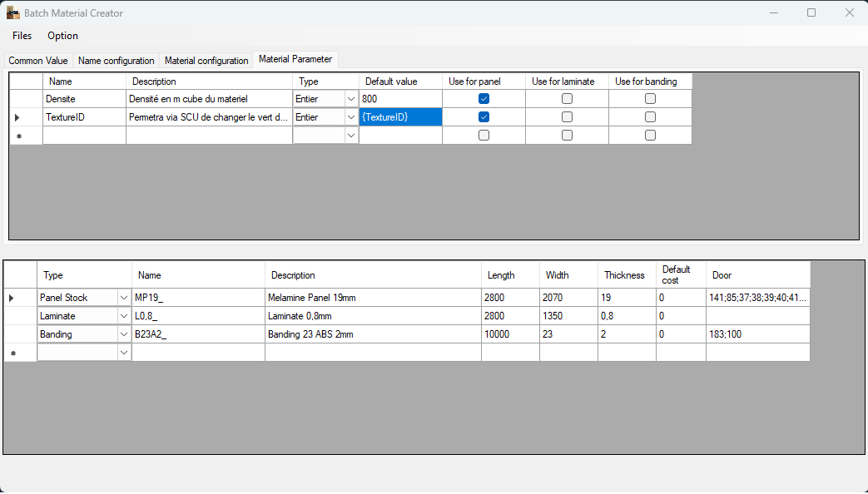Tick Use for panel in new parameter row

[x=484, y=135]
